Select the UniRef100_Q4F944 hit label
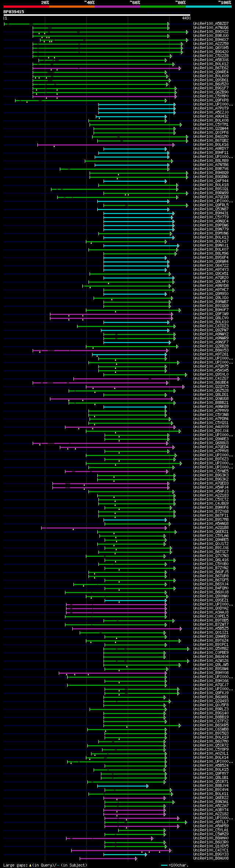Screen dimensions: 235x868 coord(211,181)
